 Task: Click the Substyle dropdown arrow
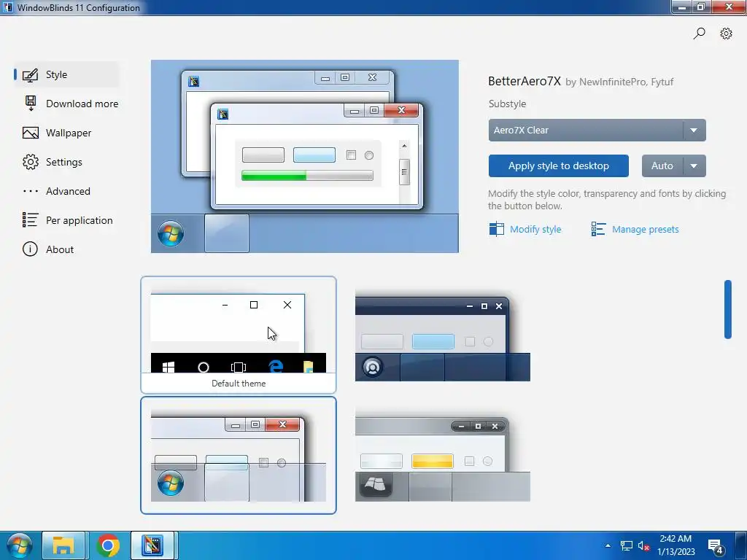tap(694, 130)
